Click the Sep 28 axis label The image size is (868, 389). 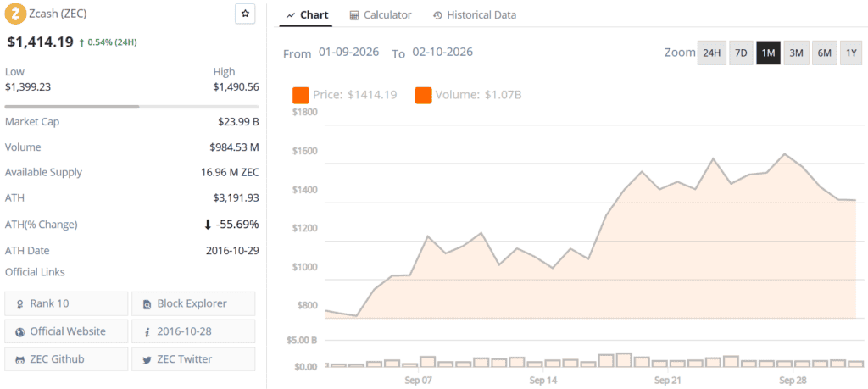tap(793, 381)
